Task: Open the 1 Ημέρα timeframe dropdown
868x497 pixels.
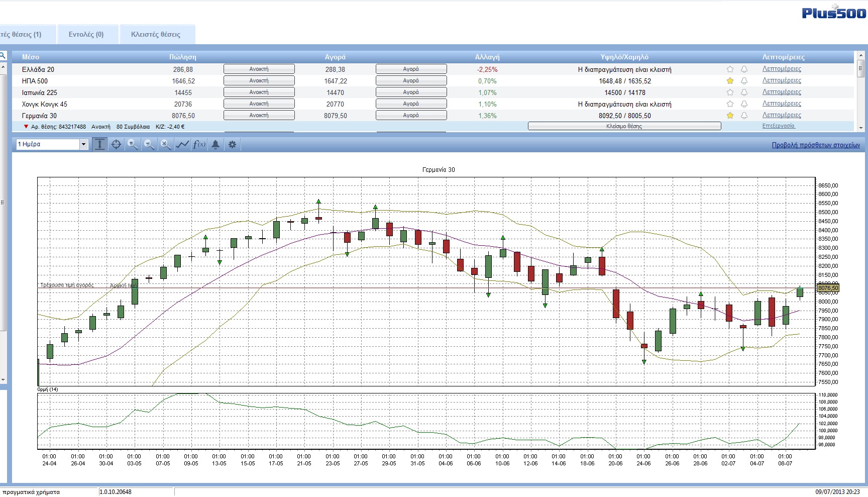Action: tap(52, 144)
